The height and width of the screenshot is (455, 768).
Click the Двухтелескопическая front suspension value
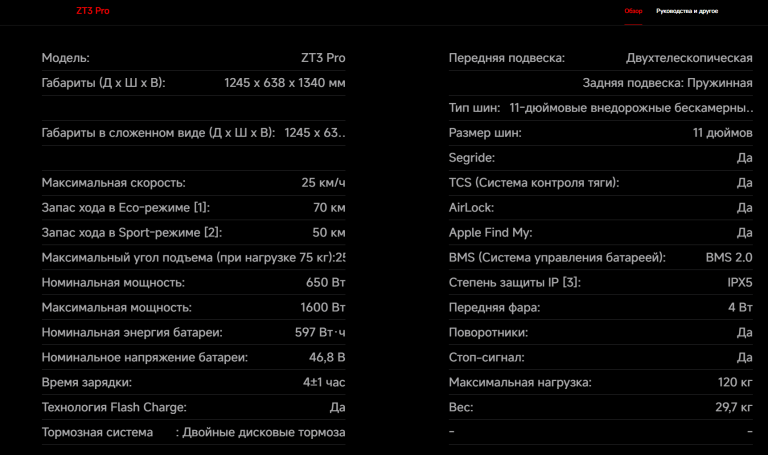(689, 58)
